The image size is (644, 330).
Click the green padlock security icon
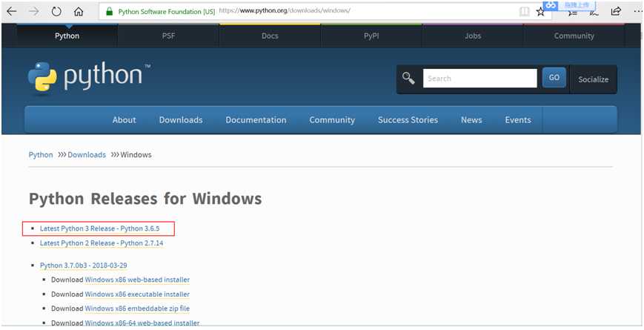click(109, 12)
